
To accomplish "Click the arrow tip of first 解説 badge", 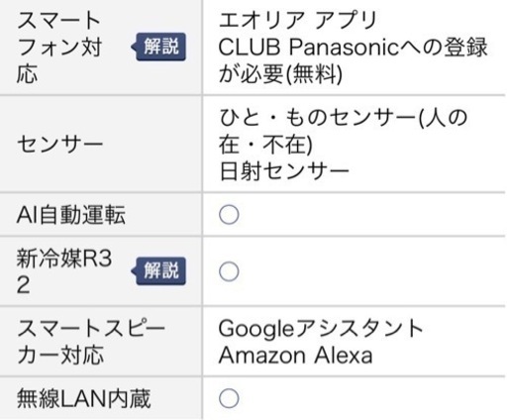I will point(133,47).
